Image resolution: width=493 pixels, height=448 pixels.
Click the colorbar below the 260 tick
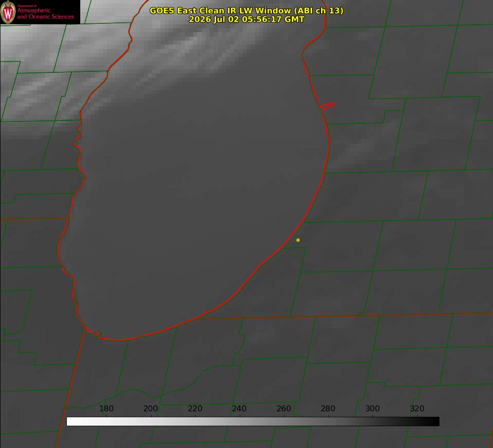(x=284, y=422)
